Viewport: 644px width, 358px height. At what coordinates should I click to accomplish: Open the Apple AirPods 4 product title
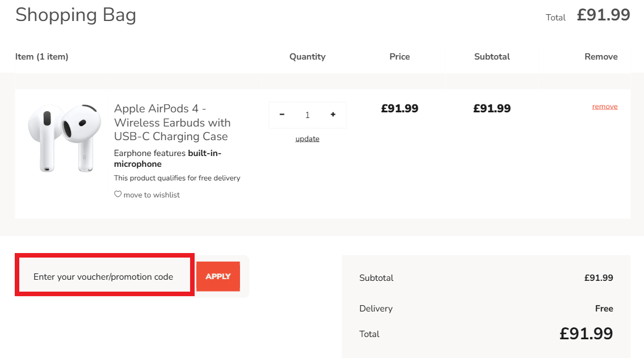172,123
